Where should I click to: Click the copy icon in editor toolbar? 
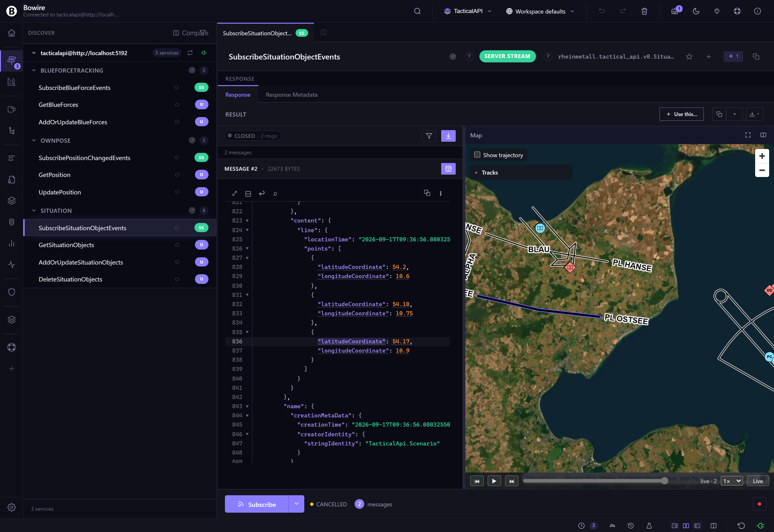427,193
